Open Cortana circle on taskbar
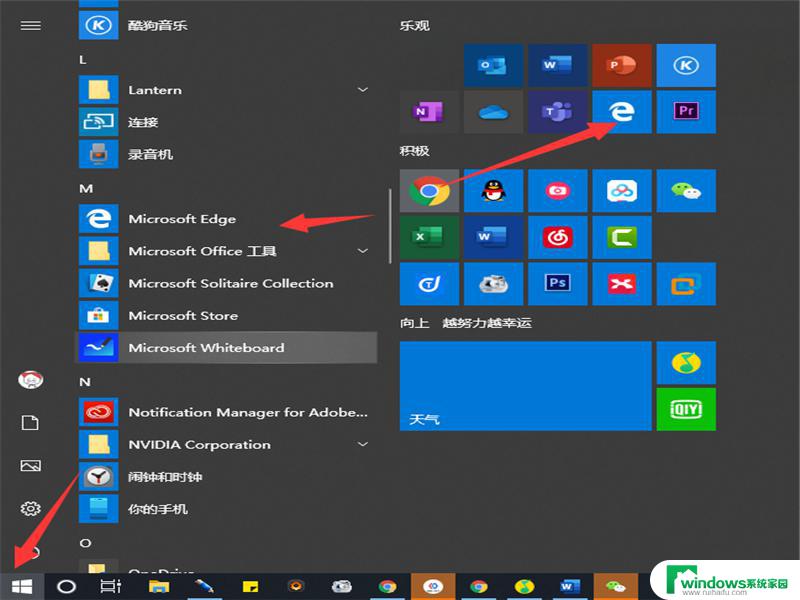This screenshot has height=600, width=800. [66, 586]
